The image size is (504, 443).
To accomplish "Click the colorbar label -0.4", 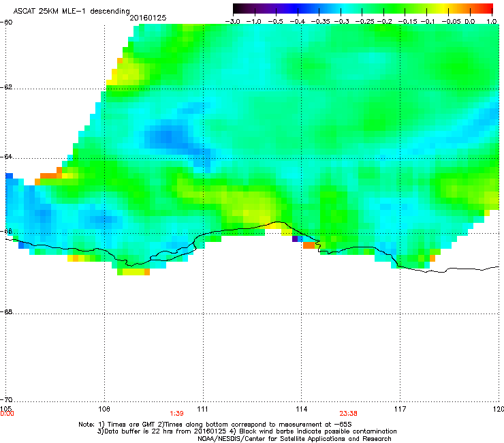I will point(298,22).
